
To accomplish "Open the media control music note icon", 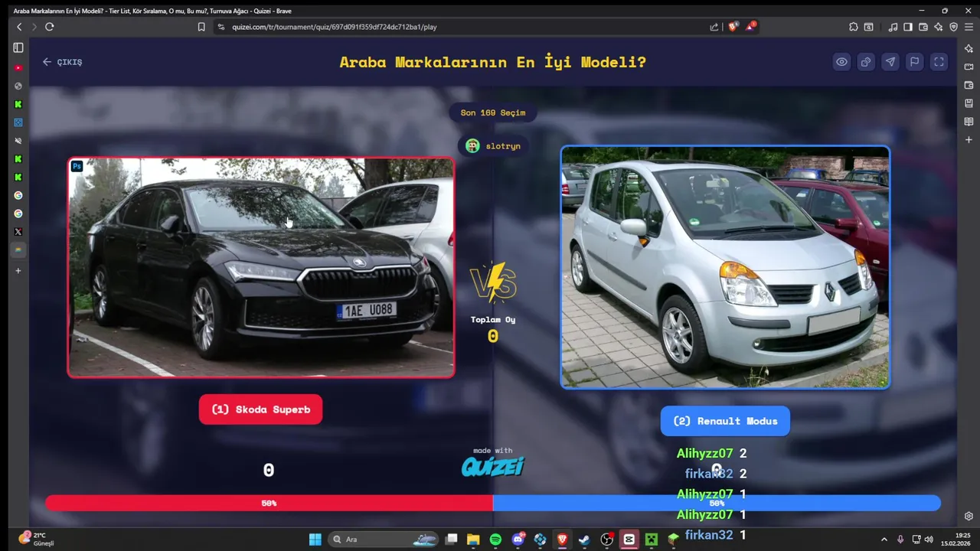I will tap(893, 27).
